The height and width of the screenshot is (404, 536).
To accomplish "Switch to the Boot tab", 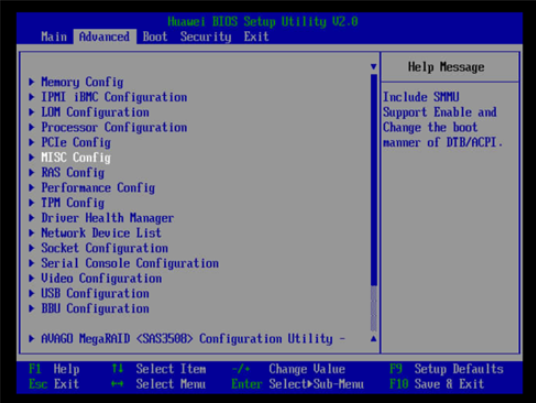I will tap(155, 37).
